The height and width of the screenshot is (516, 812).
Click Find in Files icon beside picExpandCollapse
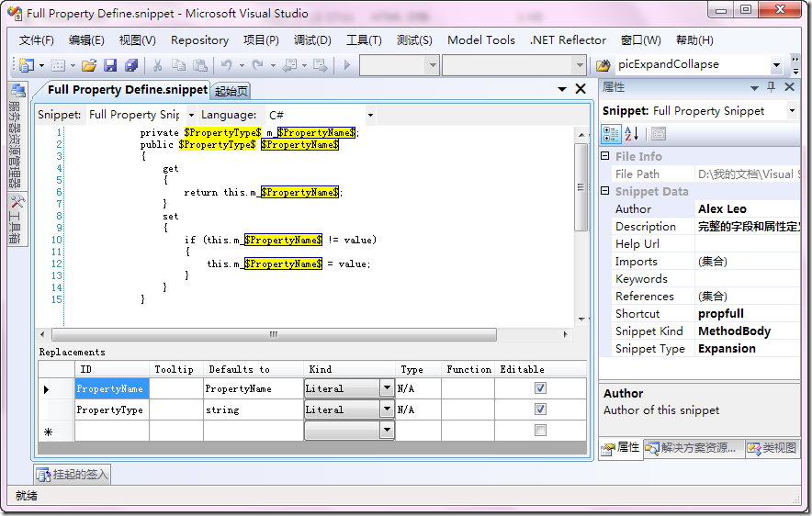[603, 65]
